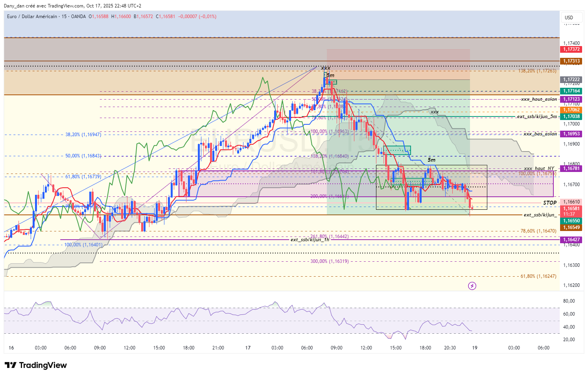Click the 20,00 RSI axis value

569,340
